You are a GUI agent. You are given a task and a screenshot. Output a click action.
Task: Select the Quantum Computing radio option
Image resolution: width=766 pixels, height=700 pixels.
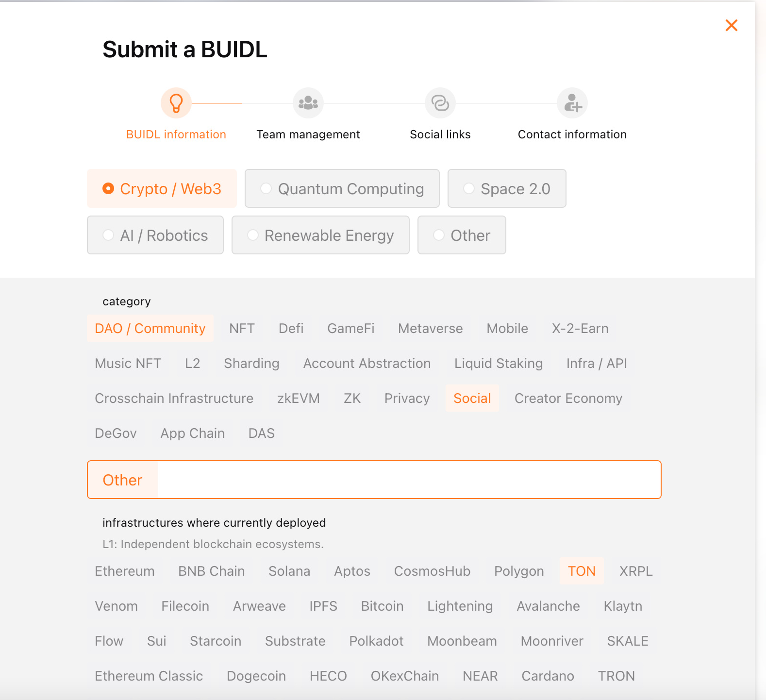click(342, 188)
